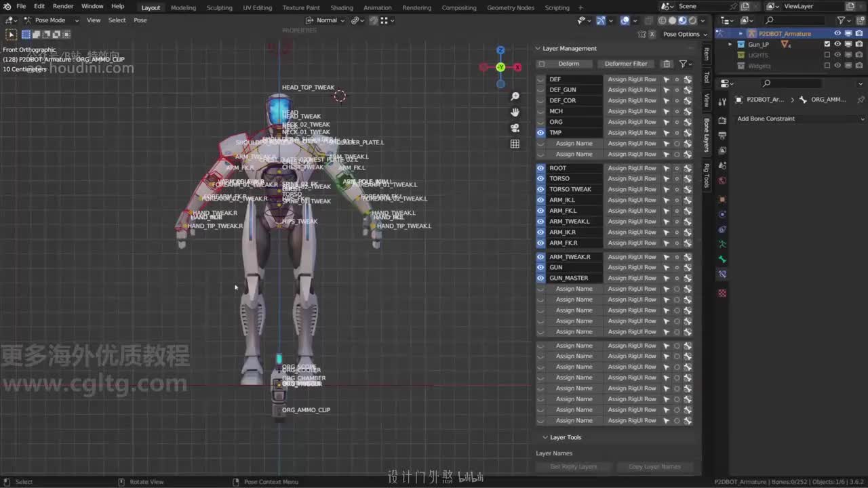The width and height of the screenshot is (868, 488).
Task: Toggle camera view icon in viewport
Action: 515,128
